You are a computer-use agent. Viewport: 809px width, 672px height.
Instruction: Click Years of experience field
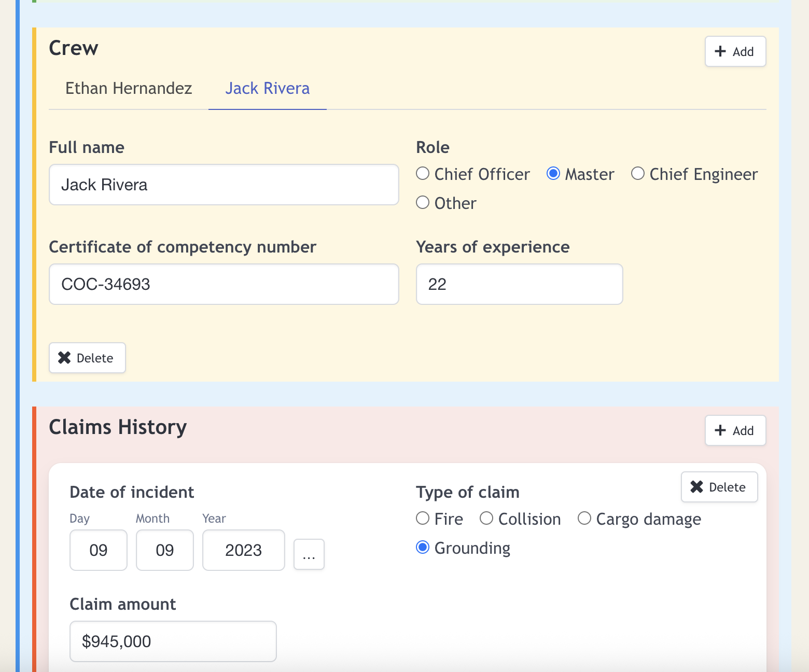(519, 284)
